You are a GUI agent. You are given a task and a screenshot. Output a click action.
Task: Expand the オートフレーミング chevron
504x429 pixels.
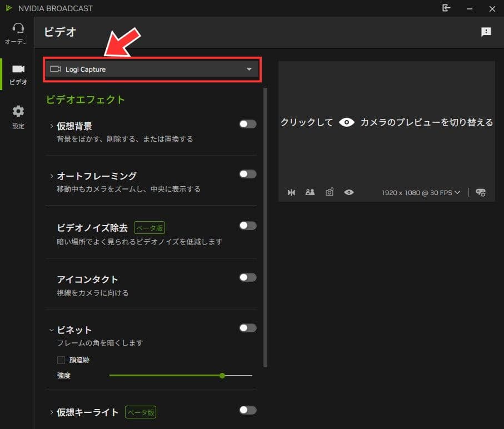tap(52, 176)
